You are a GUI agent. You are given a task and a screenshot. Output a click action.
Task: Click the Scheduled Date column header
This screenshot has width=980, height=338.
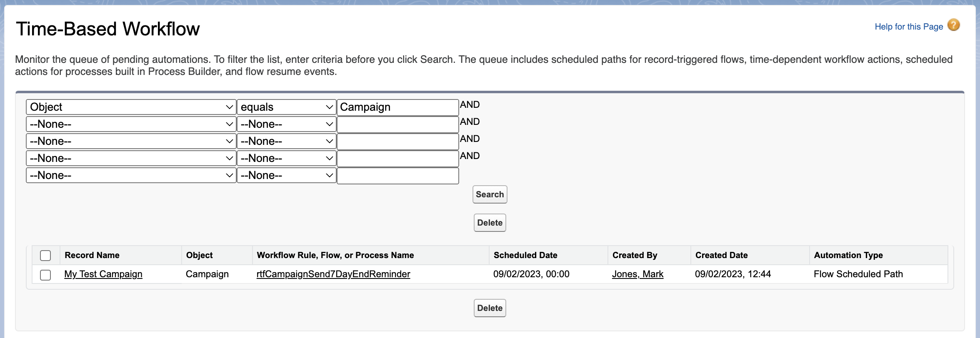[x=525, y=255]
